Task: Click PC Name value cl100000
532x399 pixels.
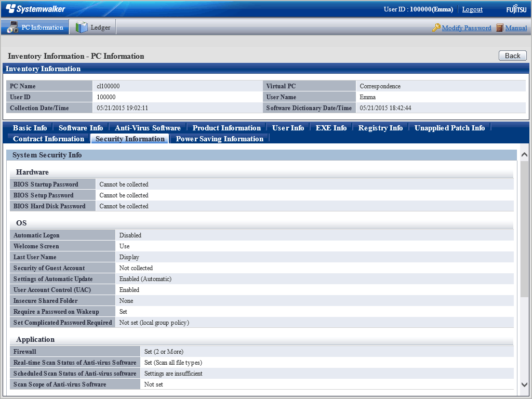Action: [x=108, y=86]
